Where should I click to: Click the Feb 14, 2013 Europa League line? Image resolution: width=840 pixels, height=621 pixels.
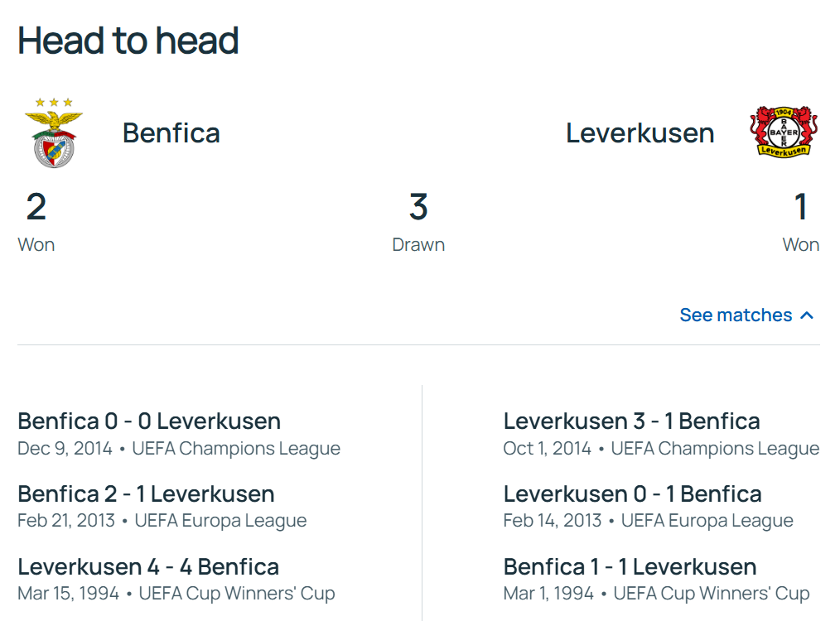pyautogui.click(x=648, y=521)
